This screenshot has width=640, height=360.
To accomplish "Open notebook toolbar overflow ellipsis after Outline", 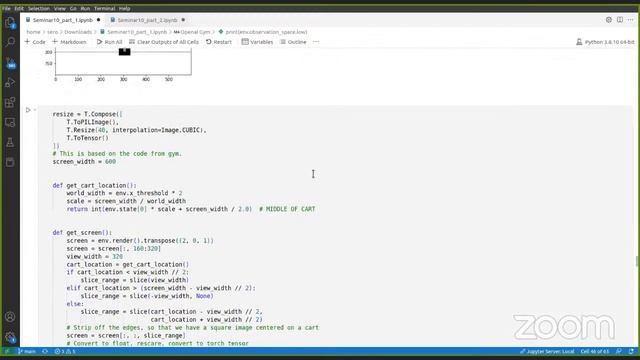I will coord(316,42).
